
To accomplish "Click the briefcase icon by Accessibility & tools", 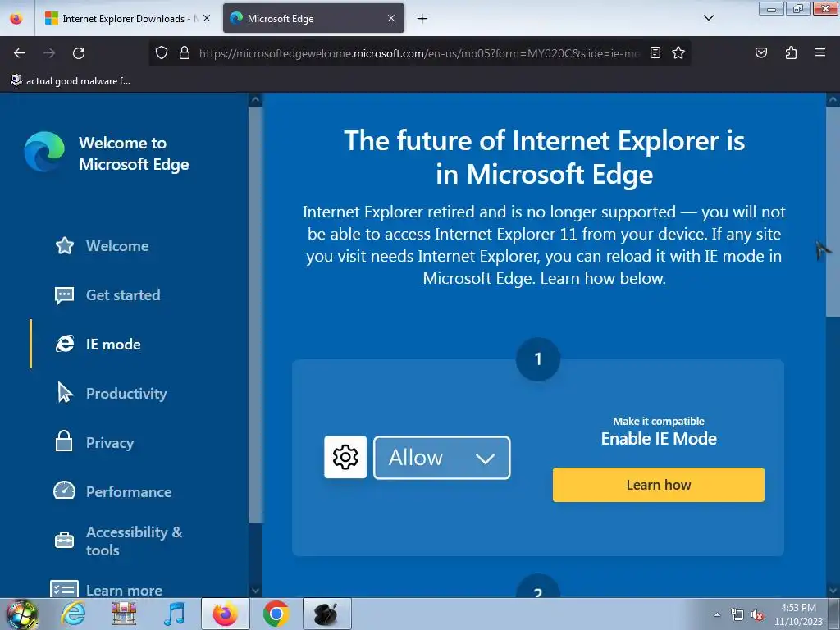I will [x=64, y=540].
